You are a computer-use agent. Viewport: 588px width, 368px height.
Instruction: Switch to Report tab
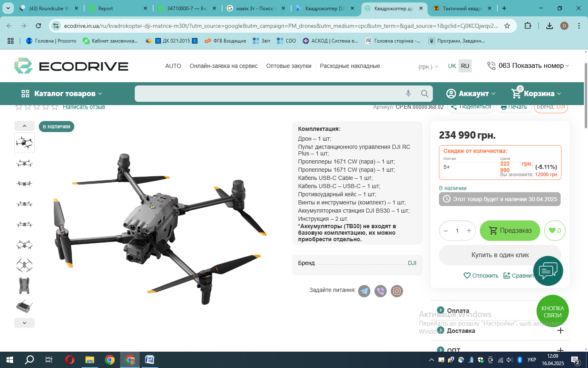[118, 8]
